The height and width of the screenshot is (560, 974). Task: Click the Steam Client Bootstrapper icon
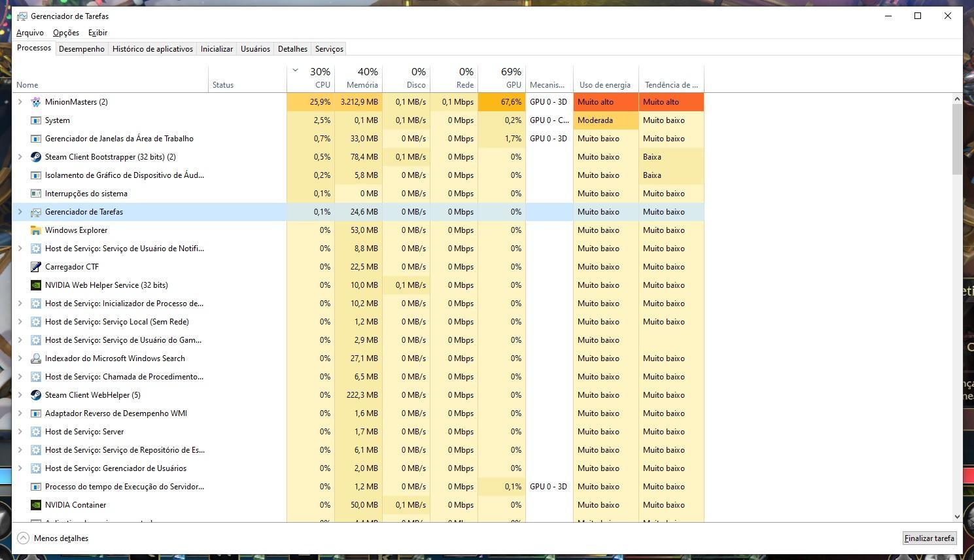tap(36, 157)
